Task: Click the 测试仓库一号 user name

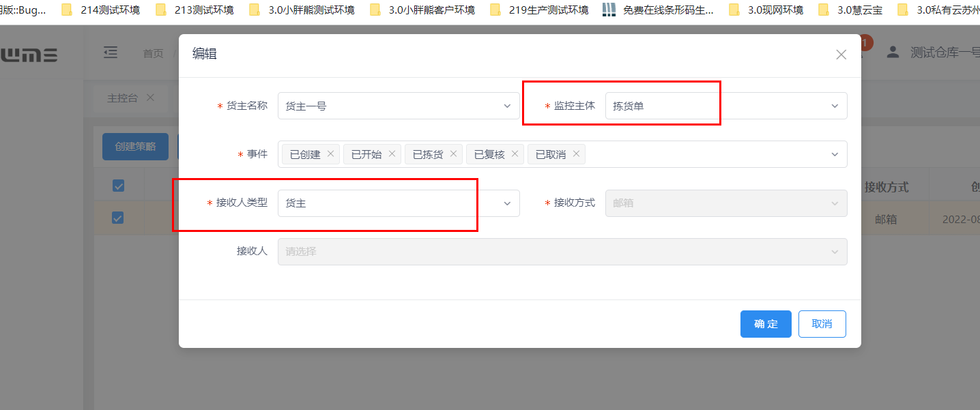Action: click(945, 53)
